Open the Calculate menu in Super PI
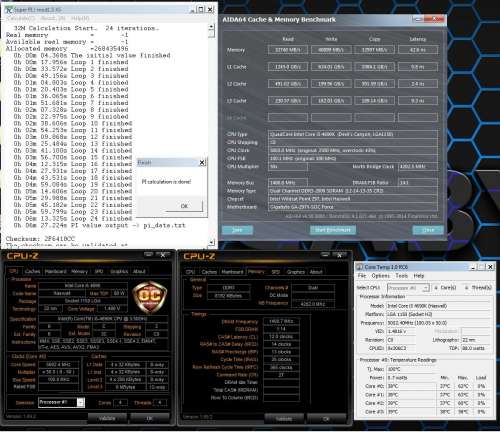The image size is (500, 432). [20, 18]
